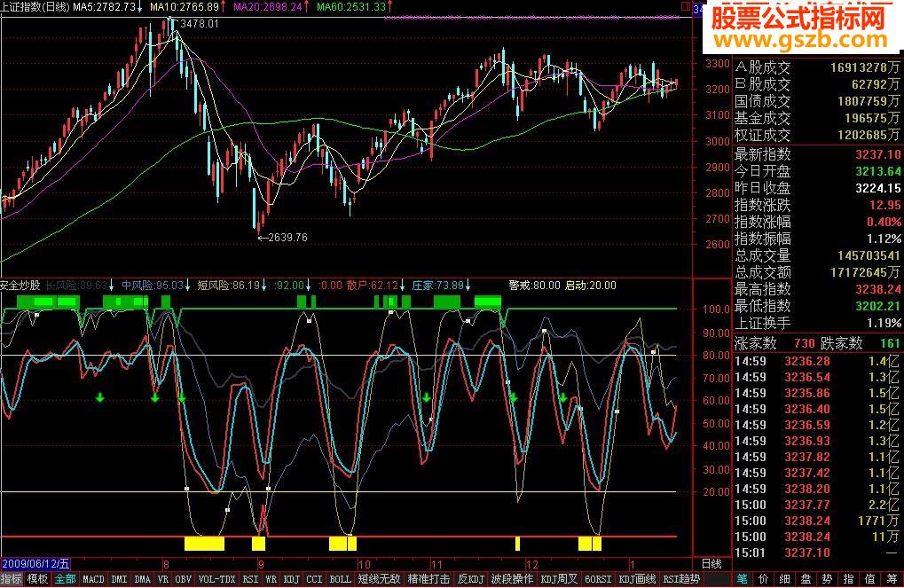Viewport: 904px width, 588px height.
Task: Click the 筹 button in the bottom-right panel tabs
Action: [x=892, y=579]
